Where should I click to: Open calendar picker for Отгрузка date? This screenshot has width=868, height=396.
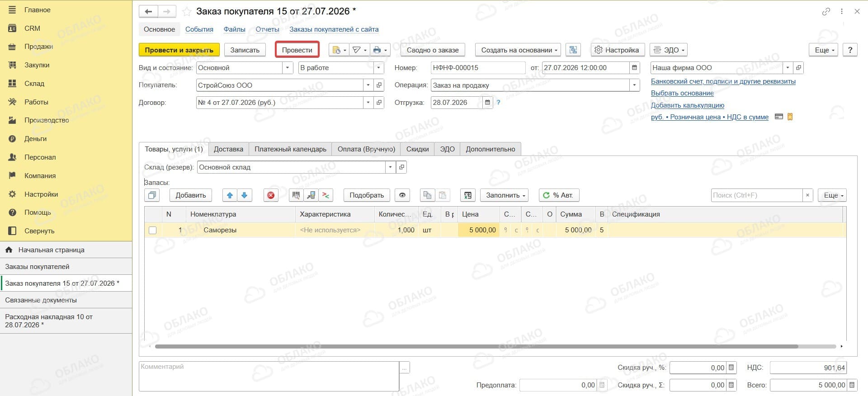pos(487,103)
